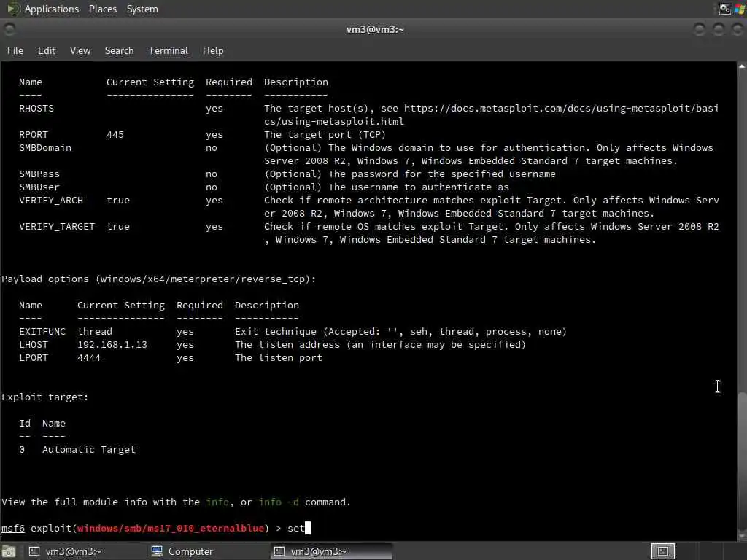The width and height of the screenshot is (747, 560).
Task: Click the EXITFUNC option name
Action: [x=42, y=332]
